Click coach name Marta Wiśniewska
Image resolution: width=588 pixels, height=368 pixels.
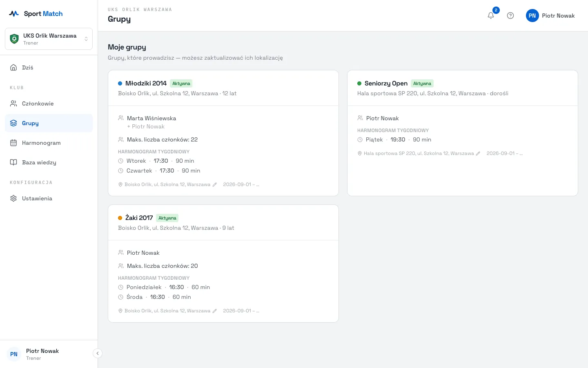(151, 118)
